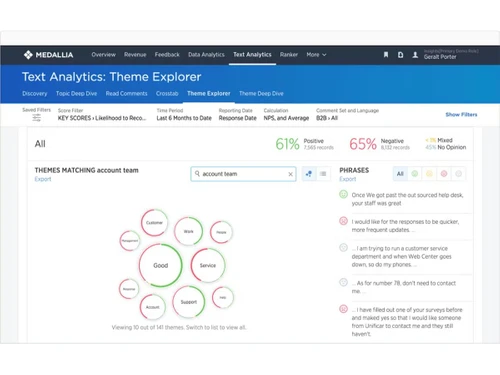
Task: Open the user profile icon
Action: 415,55
